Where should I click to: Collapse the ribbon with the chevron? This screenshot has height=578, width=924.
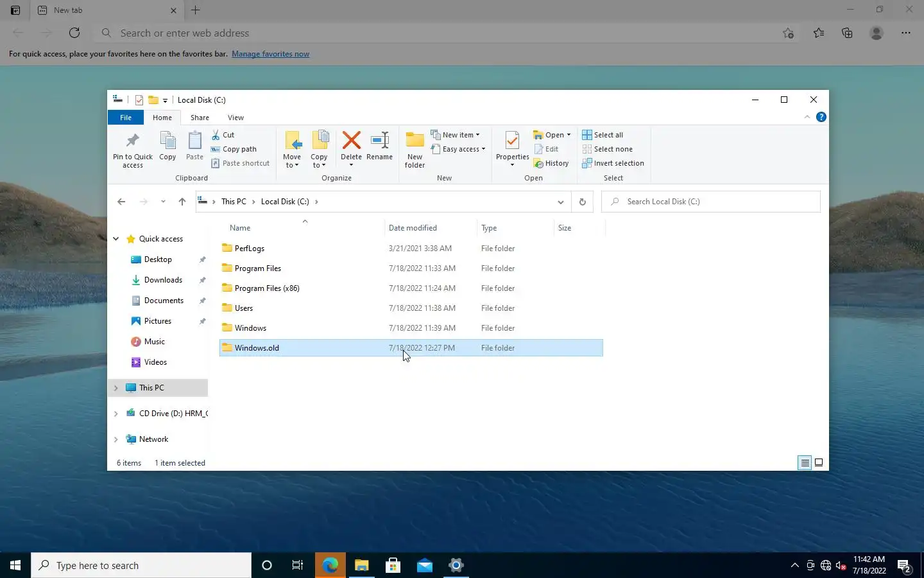[x=807, y=117]
